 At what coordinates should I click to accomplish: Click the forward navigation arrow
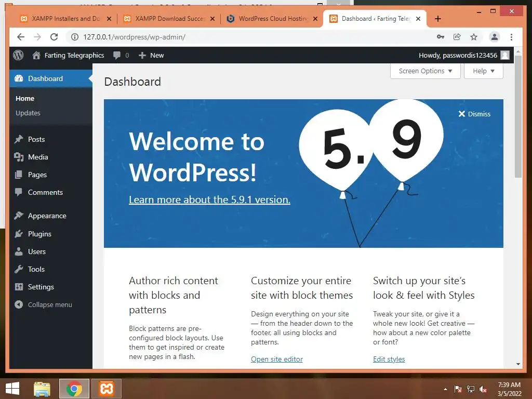pyautogui.click(x=37, y=37)
